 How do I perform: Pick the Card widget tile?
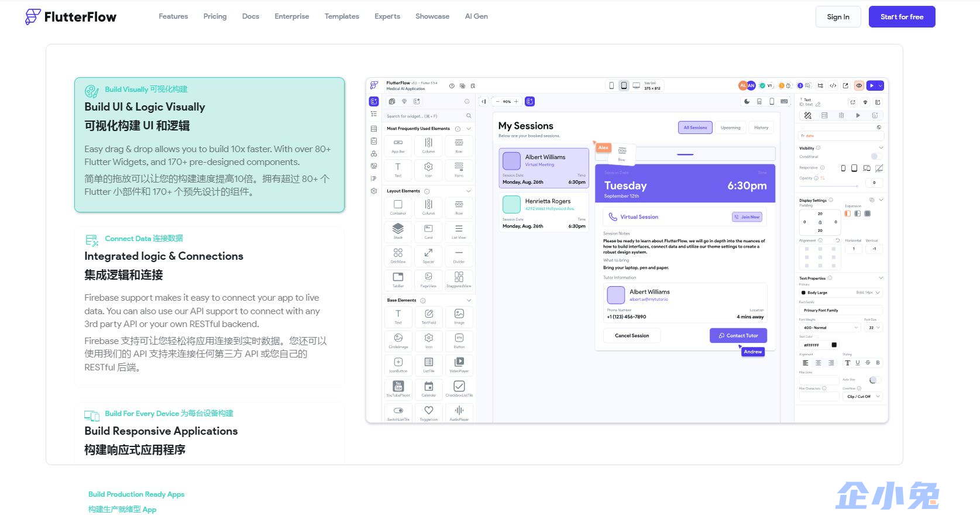428,231
